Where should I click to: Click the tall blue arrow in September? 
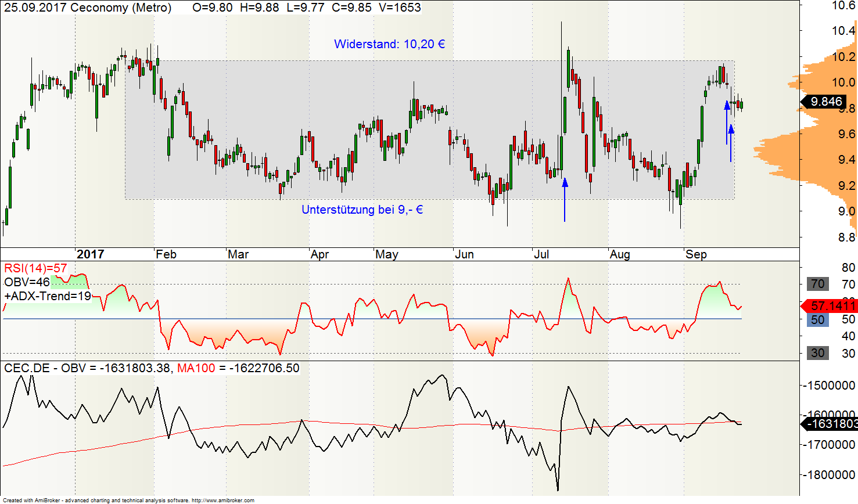coord(727,123)
